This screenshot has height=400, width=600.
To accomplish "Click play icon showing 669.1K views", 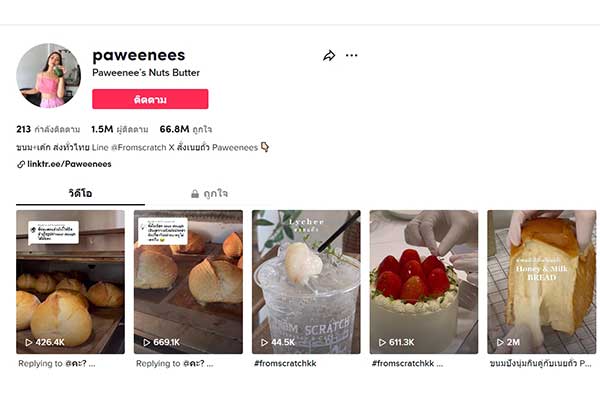I will pyautogui.click(x=147, y=342).
